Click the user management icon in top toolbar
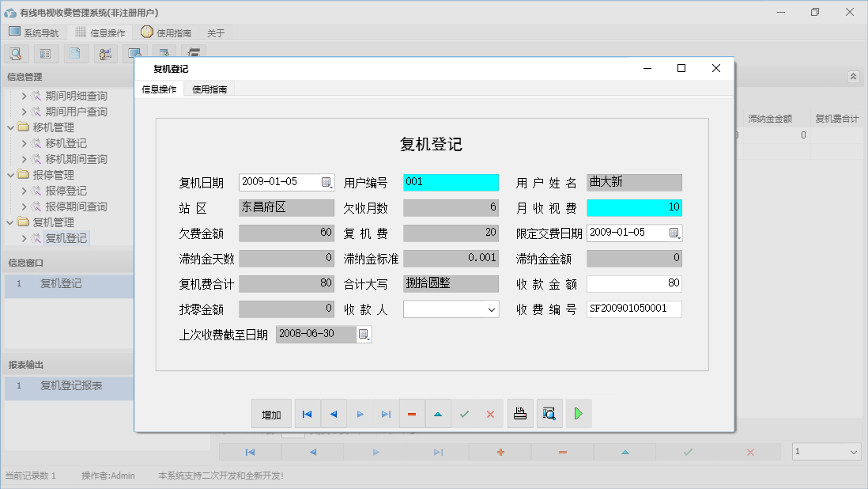This screenshot has width=868, height=489. tap(105, 53)
